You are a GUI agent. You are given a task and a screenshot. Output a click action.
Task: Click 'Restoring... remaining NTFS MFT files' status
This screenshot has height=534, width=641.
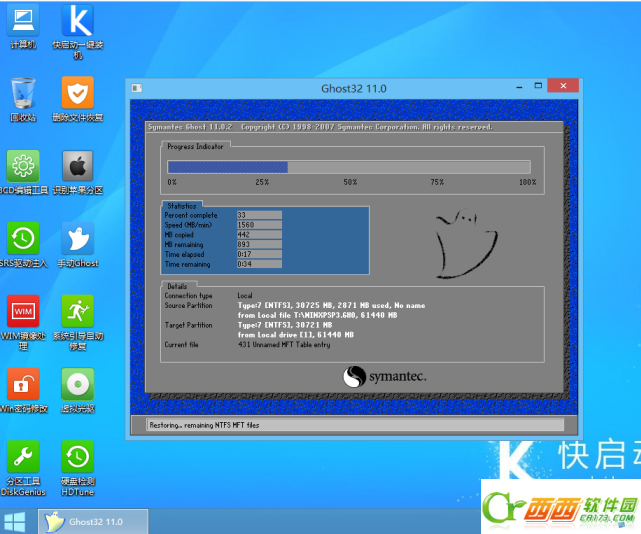pos(204,425)
